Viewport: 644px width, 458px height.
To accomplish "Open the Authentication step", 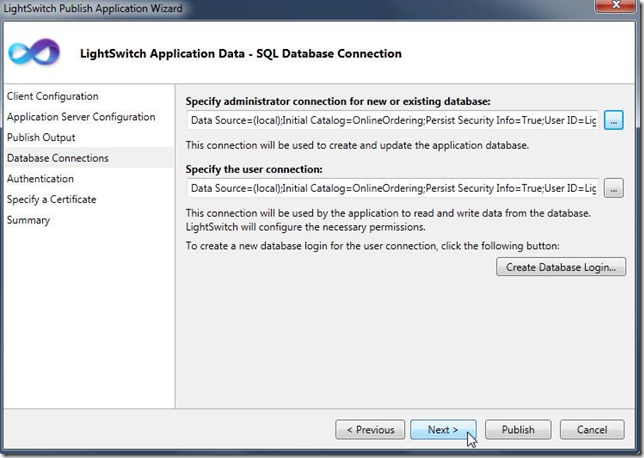I will click(x=40, y=179).
